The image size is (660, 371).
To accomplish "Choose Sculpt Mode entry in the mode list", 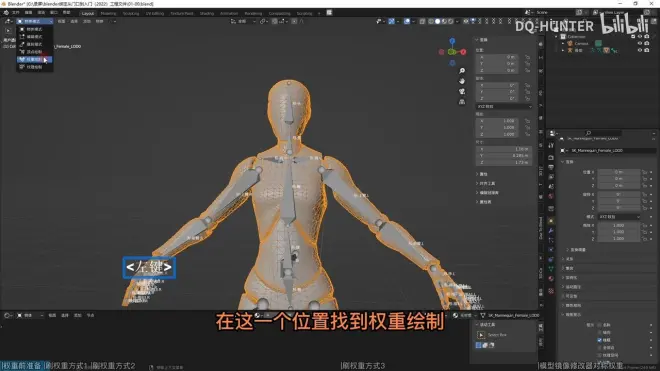I will click(x=35, y=44).
